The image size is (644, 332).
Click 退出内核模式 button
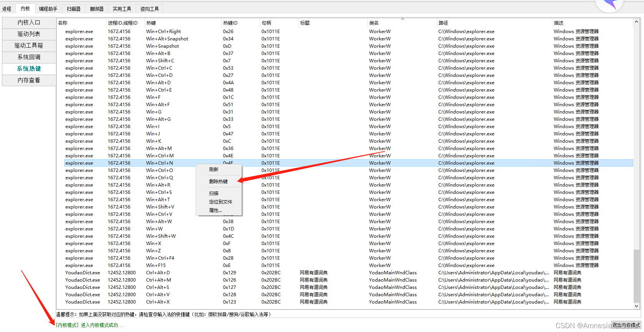[626, 325]
